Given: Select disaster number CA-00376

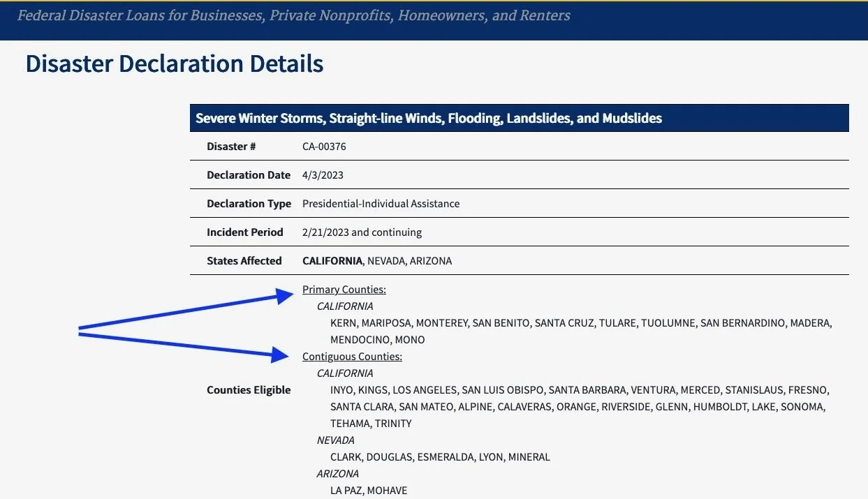Looking at the screenshot, I should (324, 147).
